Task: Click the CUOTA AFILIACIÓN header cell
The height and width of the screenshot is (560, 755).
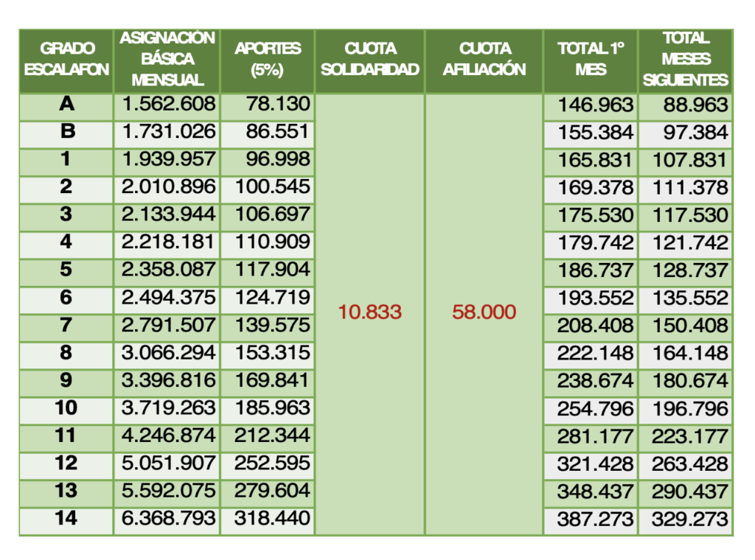Action: (x=484, y=59)
